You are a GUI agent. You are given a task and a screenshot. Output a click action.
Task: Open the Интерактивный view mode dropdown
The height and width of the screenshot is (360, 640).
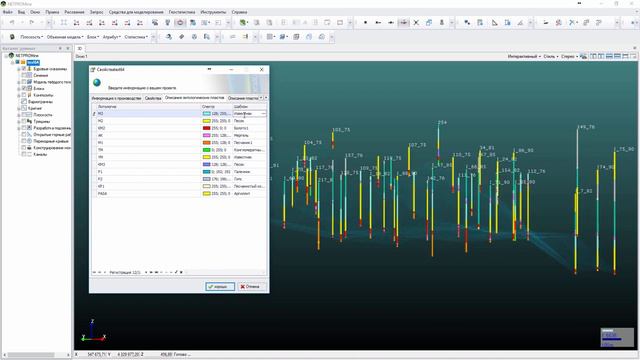coord(524,56)
